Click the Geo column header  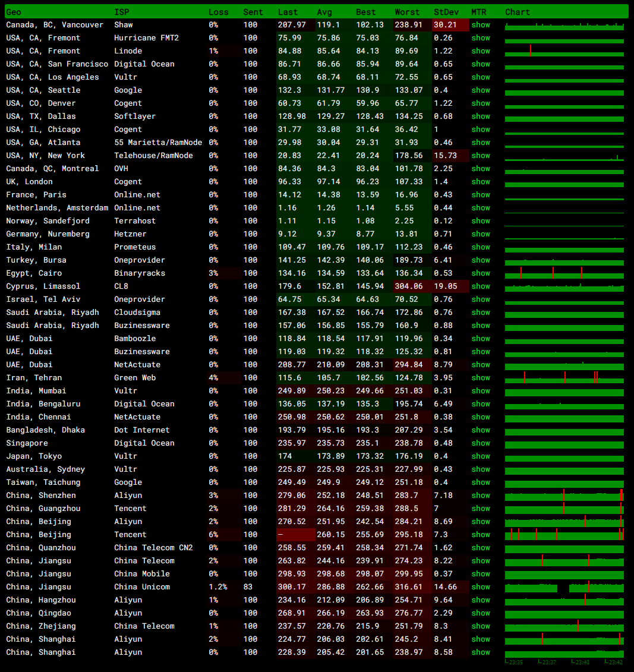tap(14, 12)
